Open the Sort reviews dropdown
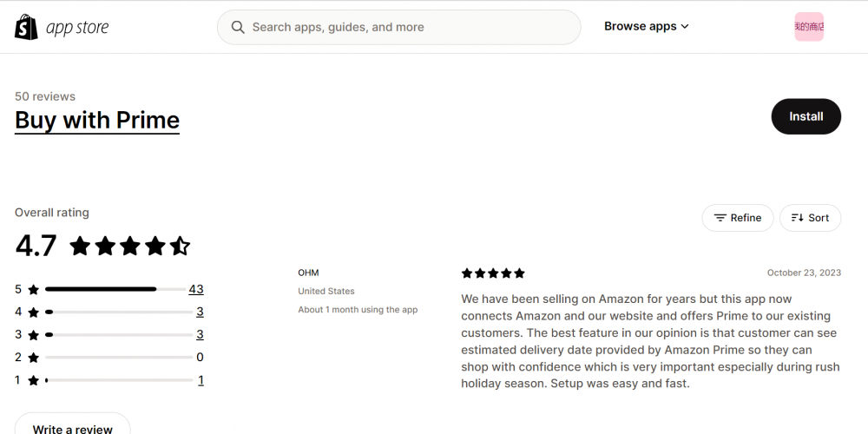 pos(810,218)
